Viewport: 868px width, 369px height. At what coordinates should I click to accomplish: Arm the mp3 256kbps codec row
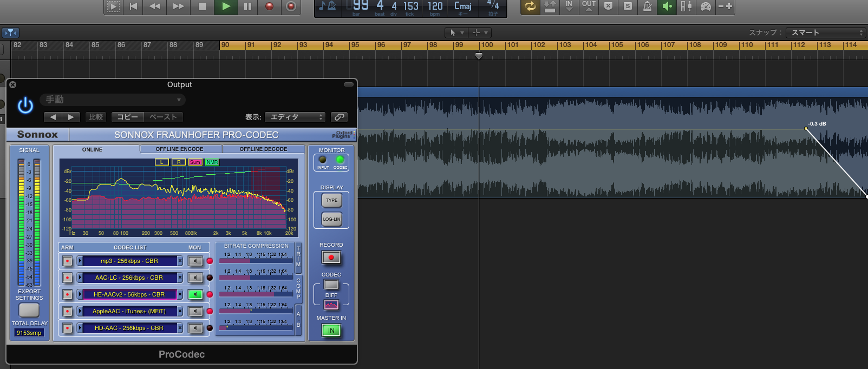[x=67, y=261]
